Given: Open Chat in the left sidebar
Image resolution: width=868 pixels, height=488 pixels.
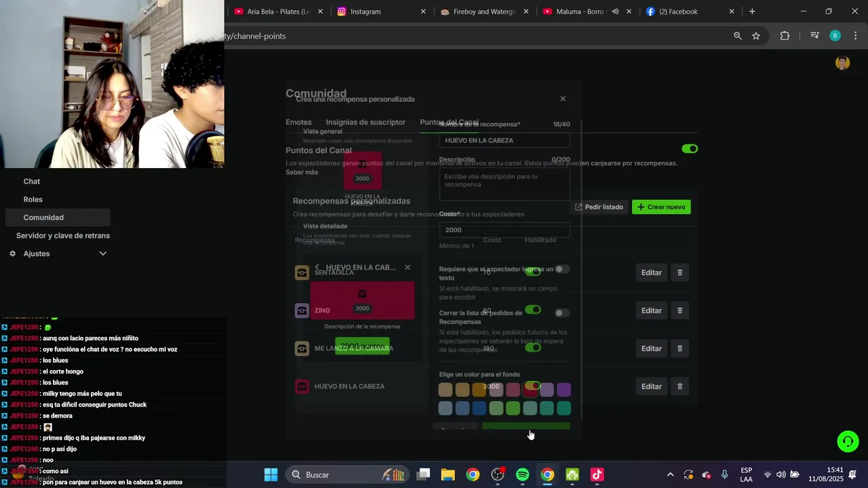Looking at the screenshot, I should pos(32,182).
